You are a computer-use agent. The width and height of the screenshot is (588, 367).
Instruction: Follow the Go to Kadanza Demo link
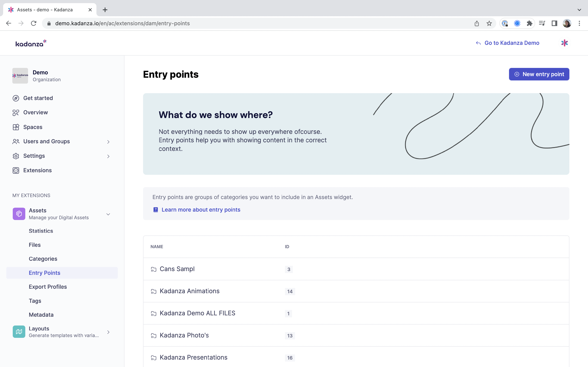pos(512,43)
